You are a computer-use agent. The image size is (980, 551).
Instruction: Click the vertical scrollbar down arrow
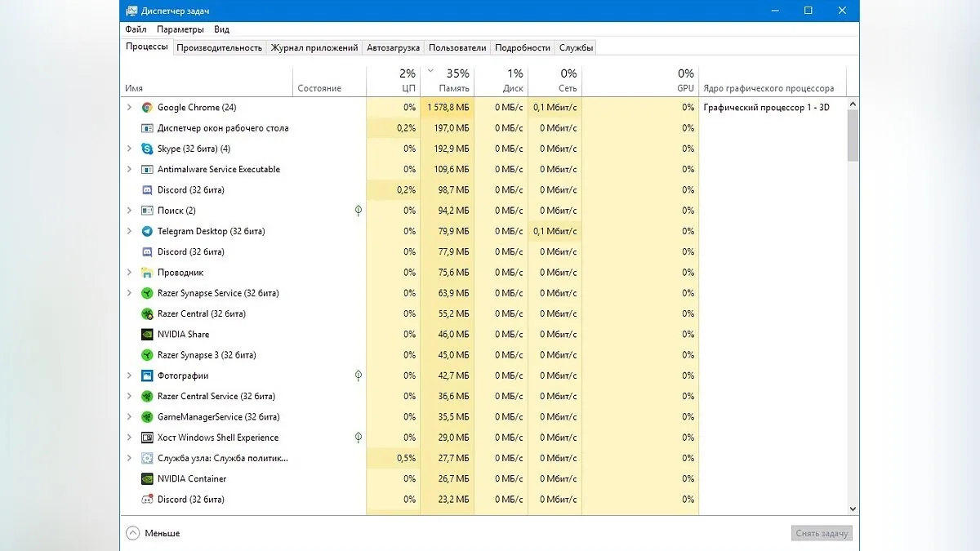click(x=853, y=508)
